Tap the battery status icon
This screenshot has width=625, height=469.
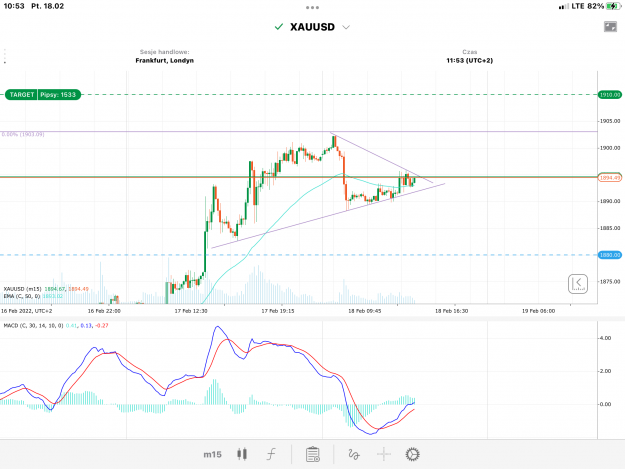pos(613,6)
